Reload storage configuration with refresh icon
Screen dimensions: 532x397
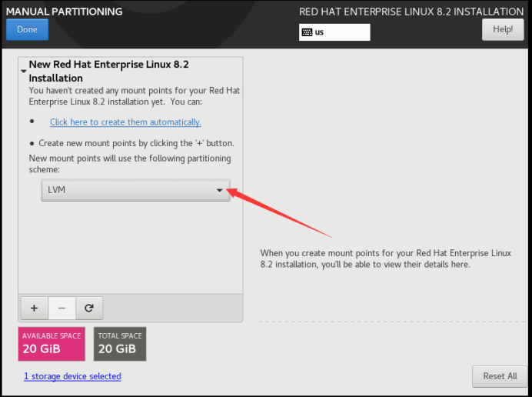(89, 308)
